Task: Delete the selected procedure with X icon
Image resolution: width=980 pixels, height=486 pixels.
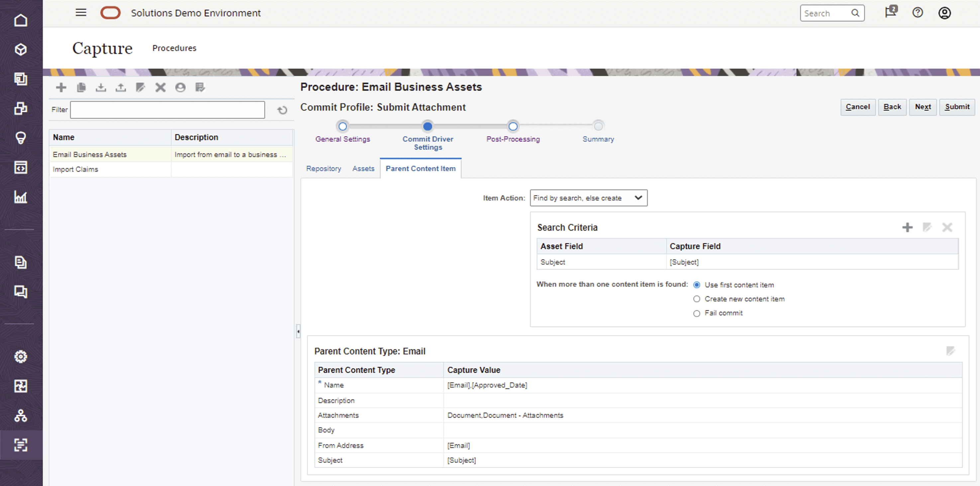Action: 160,87
